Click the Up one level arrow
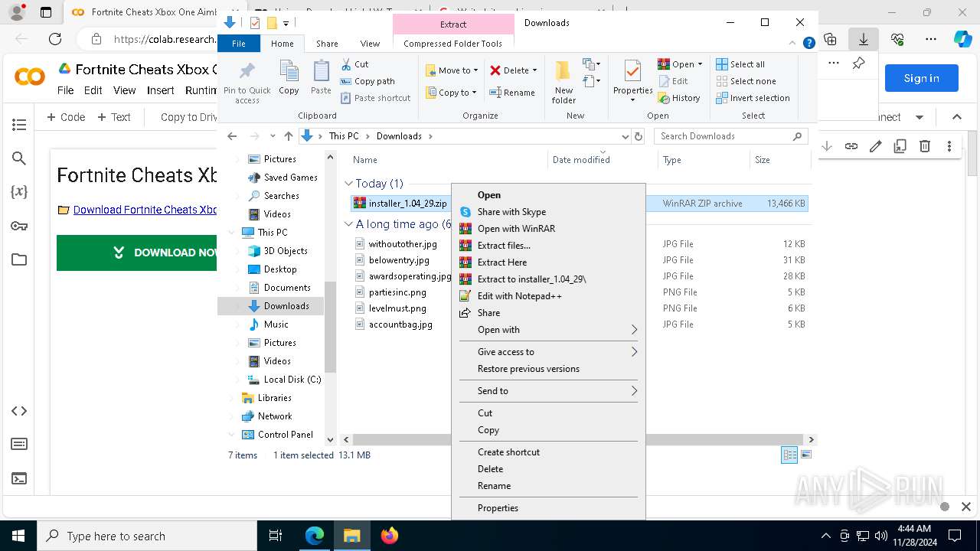This screenshot has width=980, height=551. [288, 136]
